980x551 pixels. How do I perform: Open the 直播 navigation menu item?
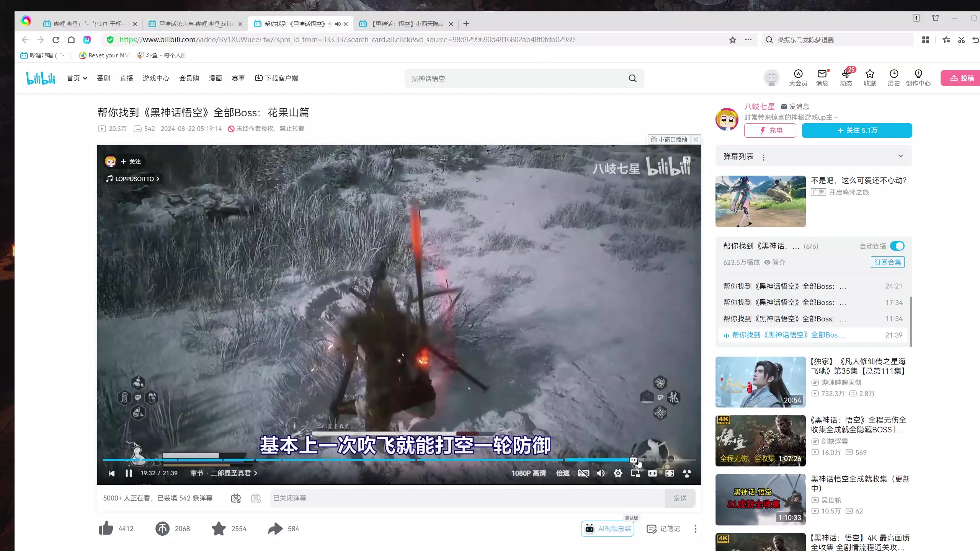point(126,78)
